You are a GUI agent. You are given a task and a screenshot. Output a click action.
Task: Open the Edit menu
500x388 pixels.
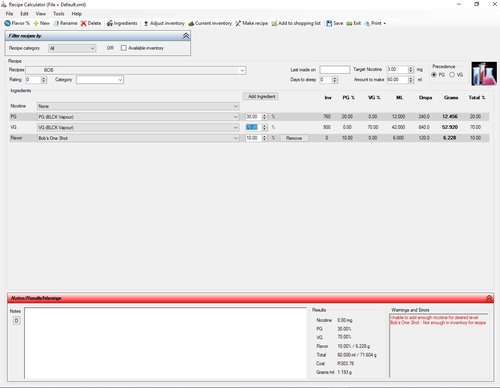(24, 14)
